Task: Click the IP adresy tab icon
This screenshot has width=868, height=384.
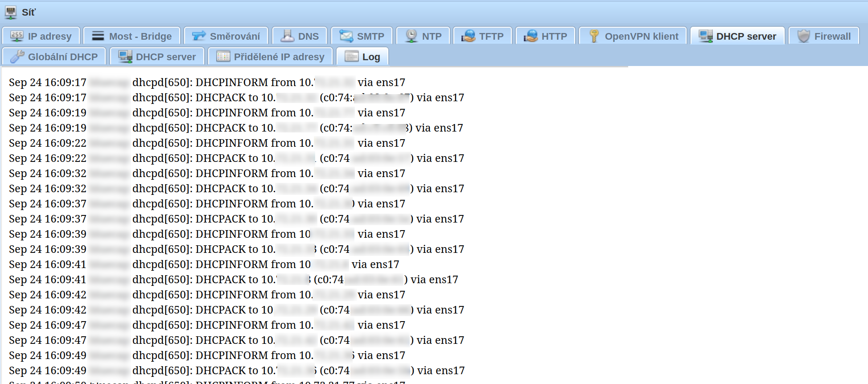Action: click(x=17, y=36)
